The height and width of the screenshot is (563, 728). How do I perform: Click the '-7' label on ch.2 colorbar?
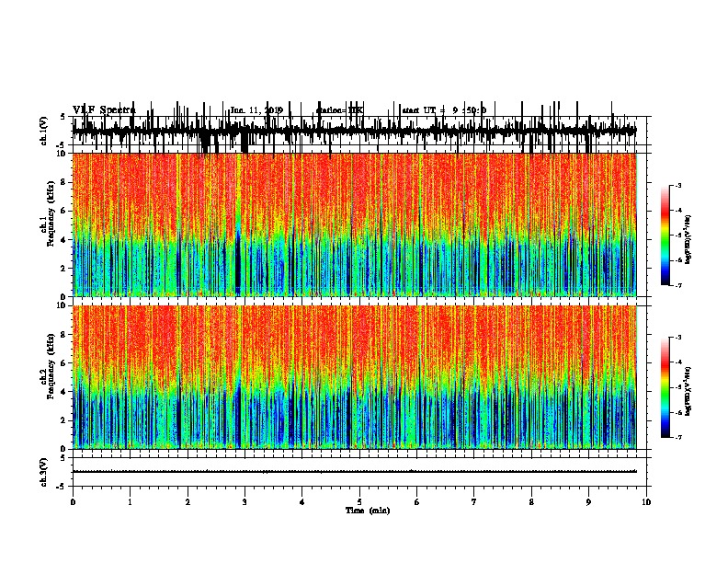[x=678, y=438]
